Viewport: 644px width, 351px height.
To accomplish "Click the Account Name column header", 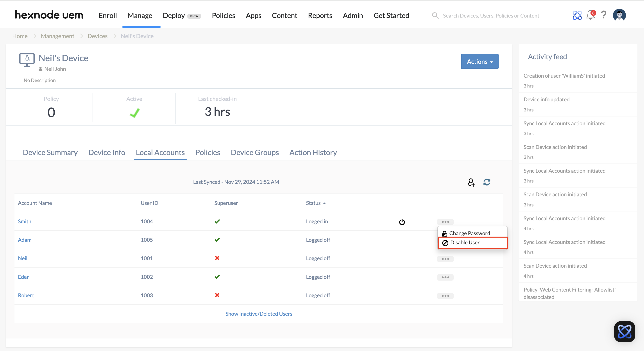I will [35, 203].
